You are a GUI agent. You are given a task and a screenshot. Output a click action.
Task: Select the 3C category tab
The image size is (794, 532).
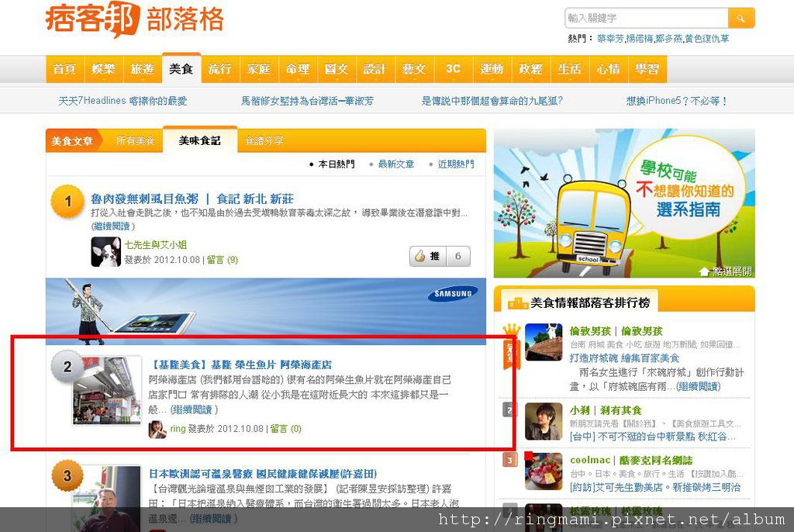click(453, 69)
